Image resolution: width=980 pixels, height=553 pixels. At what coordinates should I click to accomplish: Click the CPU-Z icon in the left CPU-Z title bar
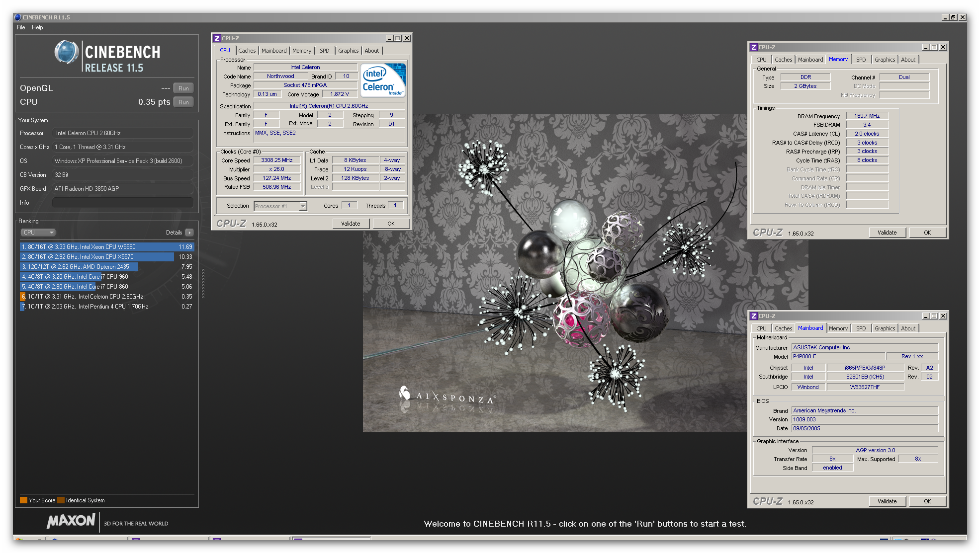point(217,38)
